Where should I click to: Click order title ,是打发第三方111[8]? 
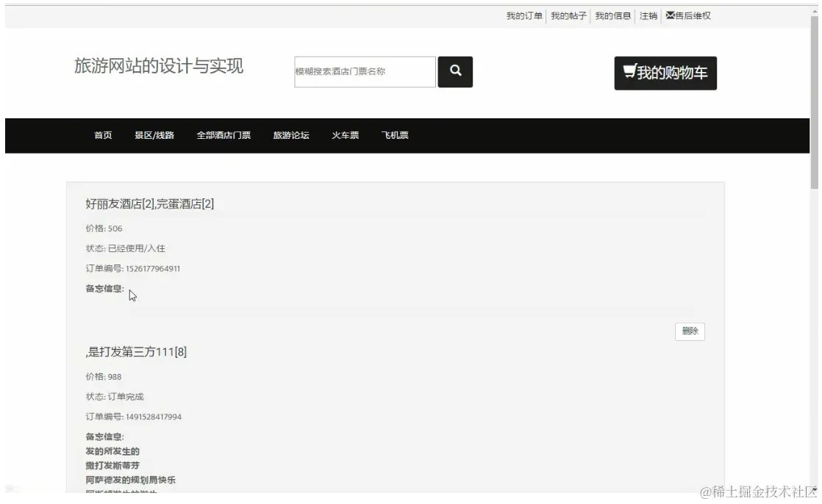coord(136,351)
